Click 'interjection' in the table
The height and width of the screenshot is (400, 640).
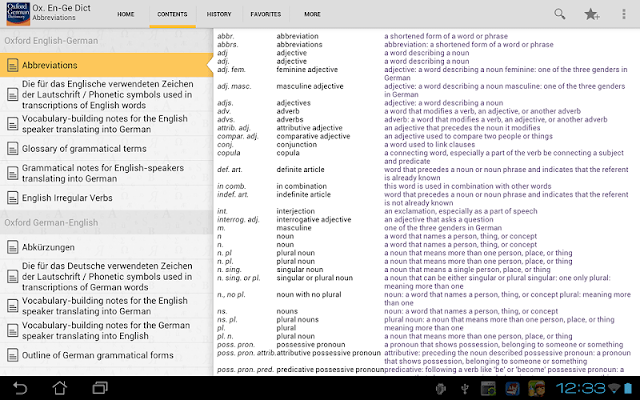tap(296, 211)
